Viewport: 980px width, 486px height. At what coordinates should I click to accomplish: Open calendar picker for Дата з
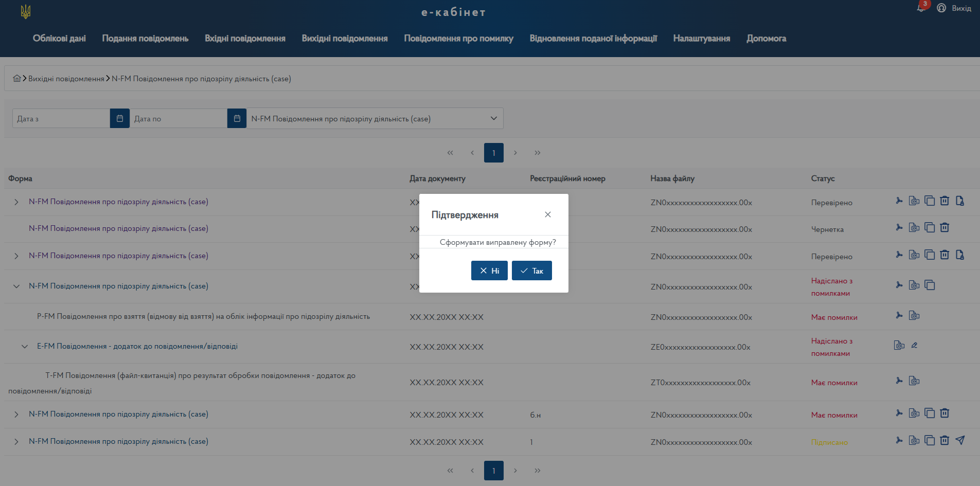[x=120, y=118]
